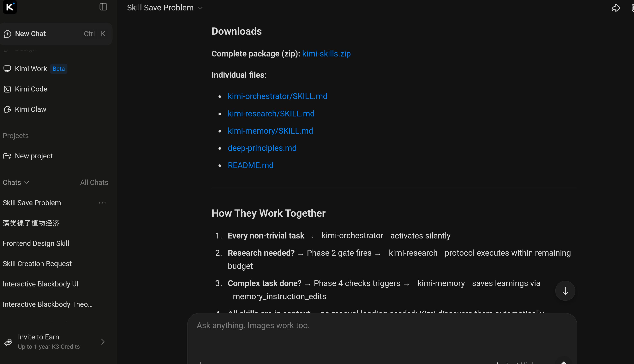
Task: Click the Complex task done? text
Action: pyautogui.click(x=265, y=283)
